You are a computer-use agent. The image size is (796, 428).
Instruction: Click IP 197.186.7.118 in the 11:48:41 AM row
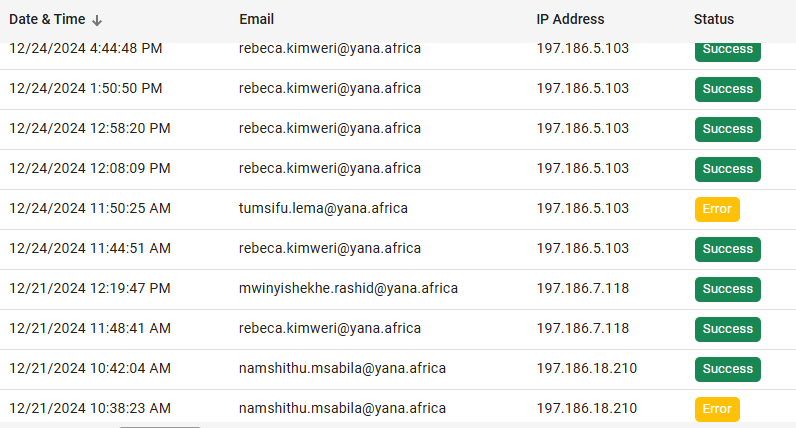pyautogui.click(x=583, y=328)
